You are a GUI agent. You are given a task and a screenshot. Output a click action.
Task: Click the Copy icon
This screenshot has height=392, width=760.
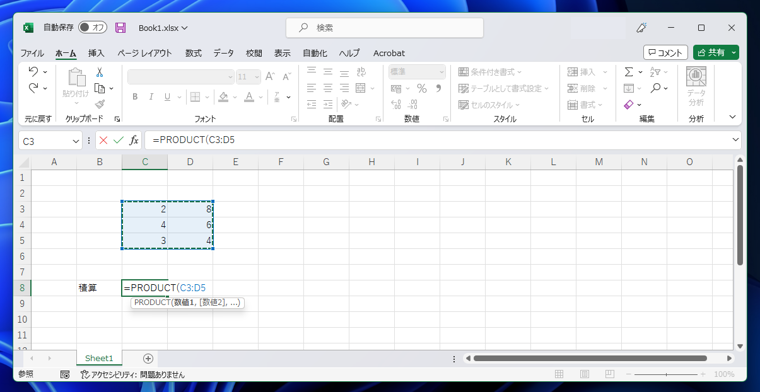[x=99, y=88]
